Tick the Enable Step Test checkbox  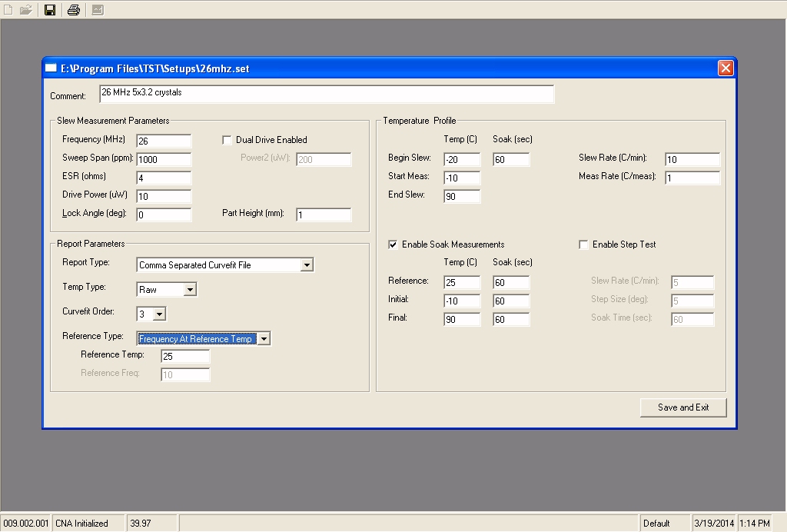click(584, 244)
